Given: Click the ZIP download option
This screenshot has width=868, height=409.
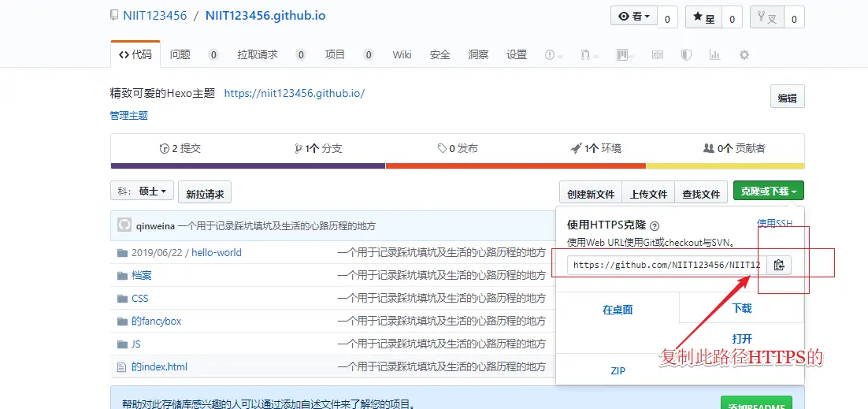Looking at the screenshot, I should [x=618, y=370].
